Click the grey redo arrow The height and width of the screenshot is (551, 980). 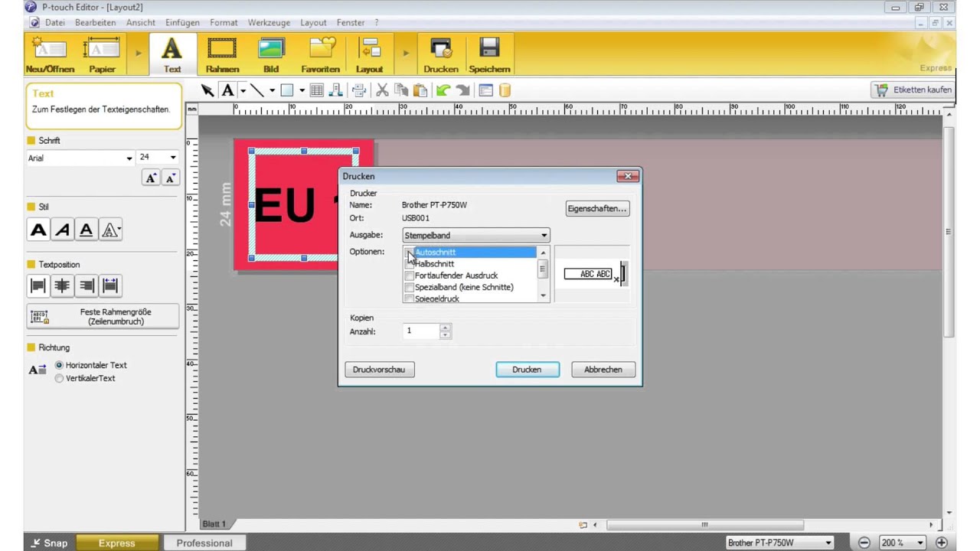462,90
